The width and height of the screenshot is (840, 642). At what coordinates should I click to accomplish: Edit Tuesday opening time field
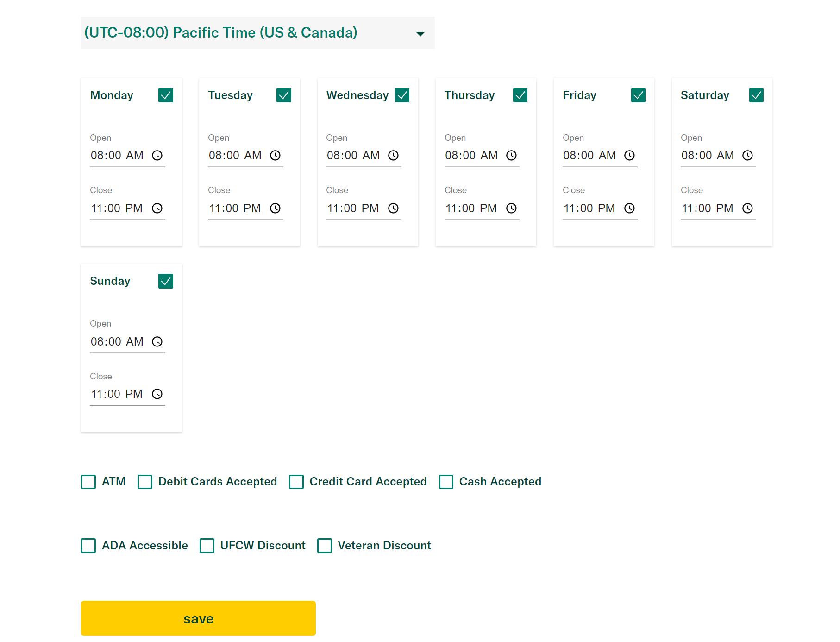[245, 156]
